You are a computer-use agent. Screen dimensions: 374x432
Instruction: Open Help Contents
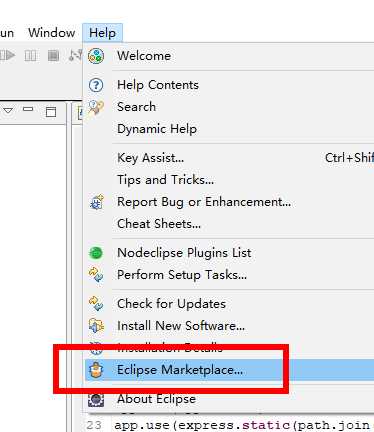(158, 85)
